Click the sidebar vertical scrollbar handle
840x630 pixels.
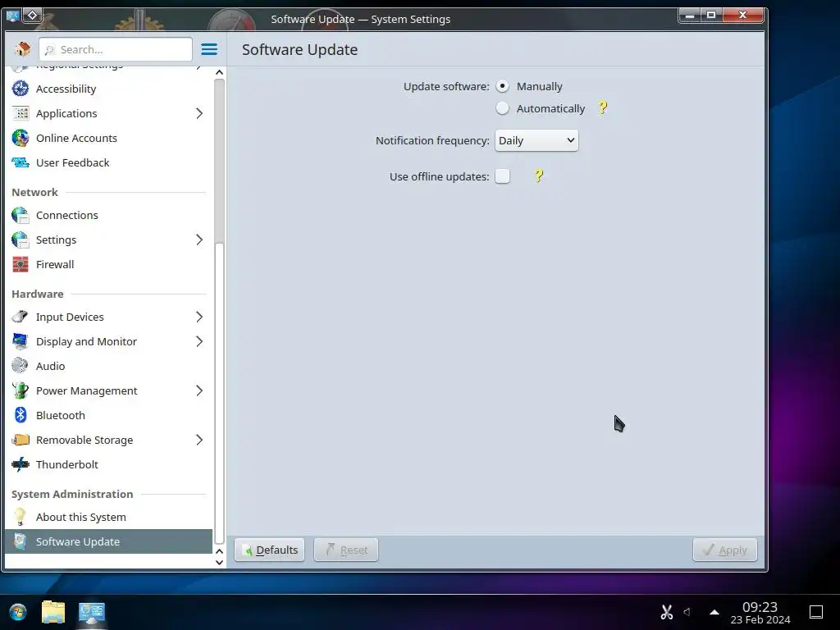[219, 394]
